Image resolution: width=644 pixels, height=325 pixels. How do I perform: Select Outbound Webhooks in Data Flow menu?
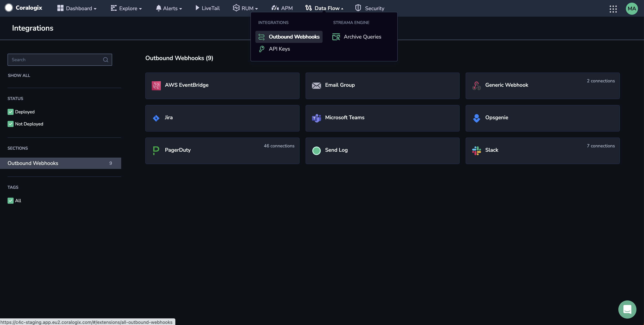point(289,37)
